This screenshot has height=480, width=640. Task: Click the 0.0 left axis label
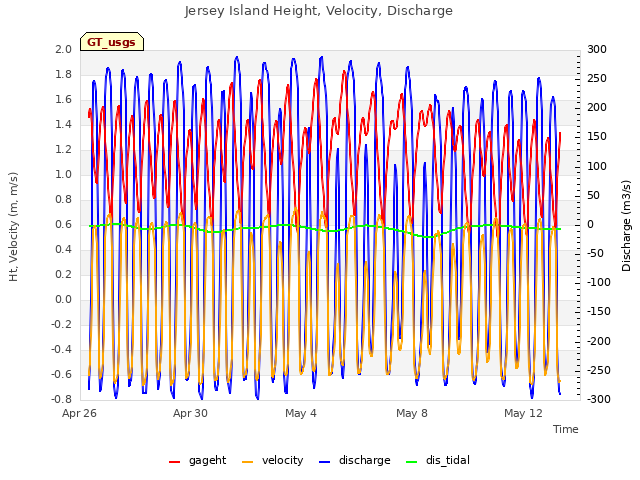(63, 299)
